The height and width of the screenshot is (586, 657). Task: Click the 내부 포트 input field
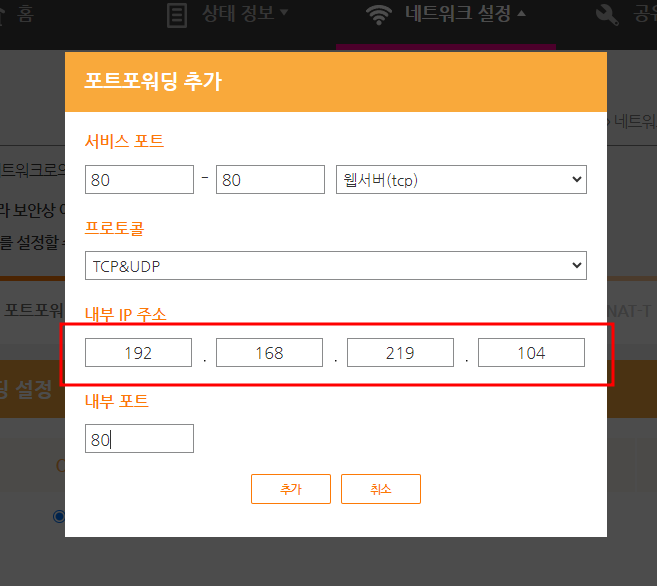(139, 439)
